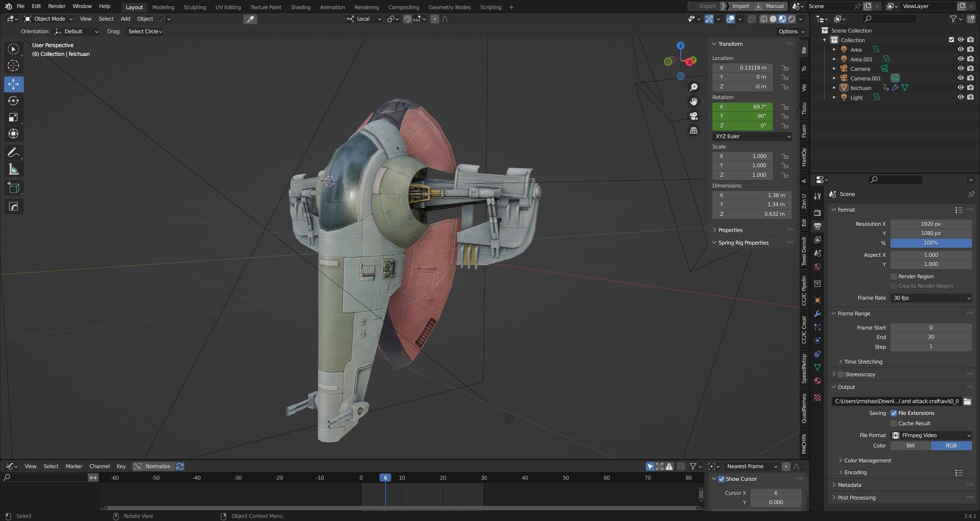Select the Annotate tool
The width and height of the screenshot is (980, 521).
(x=13, y=153)
